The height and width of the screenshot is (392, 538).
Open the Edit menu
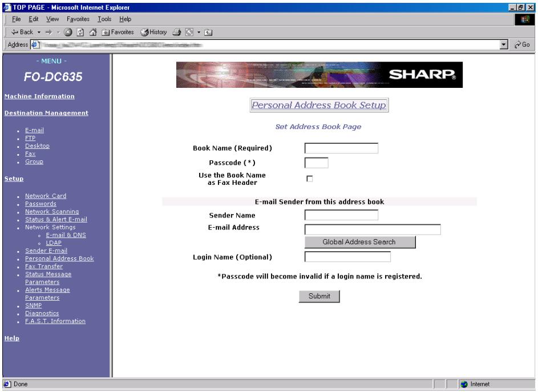click(33, 19)
